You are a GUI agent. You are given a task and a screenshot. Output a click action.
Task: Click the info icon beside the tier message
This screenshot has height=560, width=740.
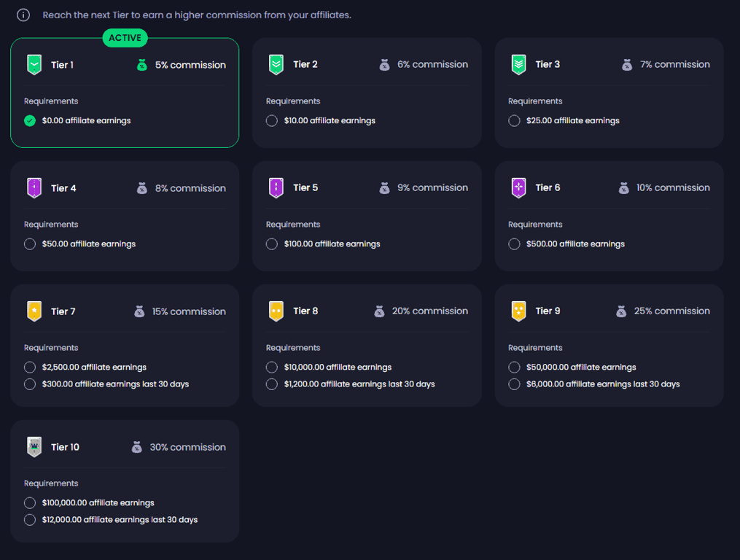[x=23, y=15]
